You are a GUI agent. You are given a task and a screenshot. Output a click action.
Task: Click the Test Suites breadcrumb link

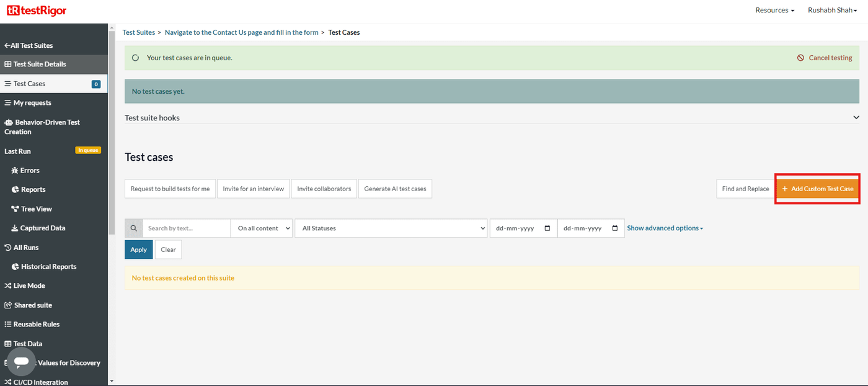click(139, 32)
